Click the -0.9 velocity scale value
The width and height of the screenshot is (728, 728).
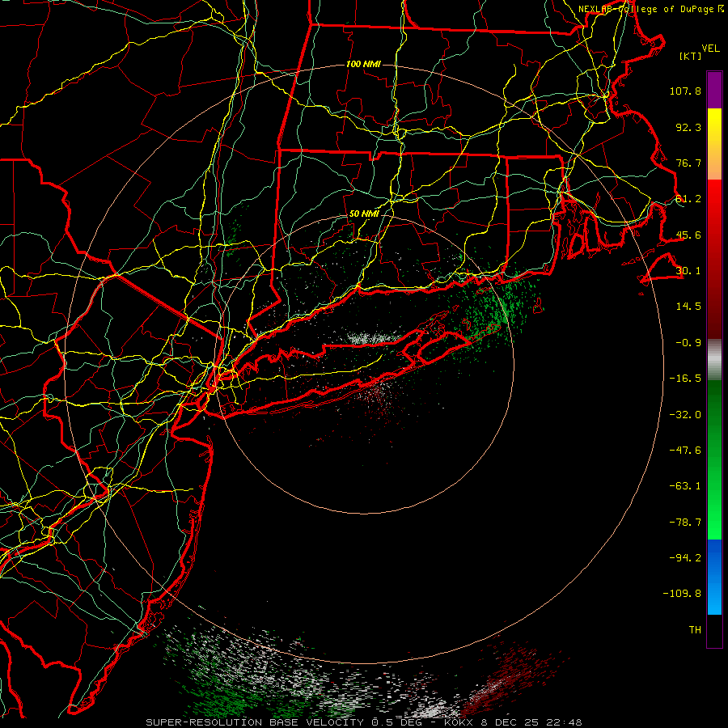coord(688,343)
